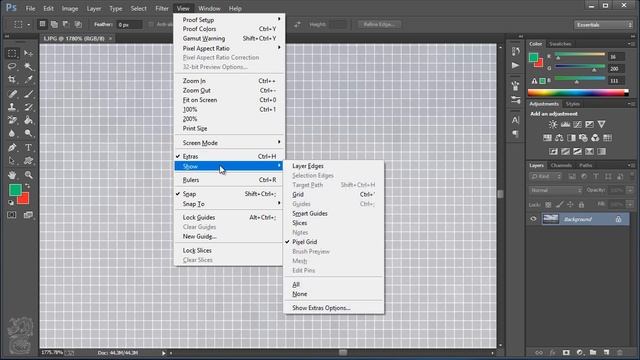Click the Lock all layer icon
The image size is (640, 360).
point(581,204)
